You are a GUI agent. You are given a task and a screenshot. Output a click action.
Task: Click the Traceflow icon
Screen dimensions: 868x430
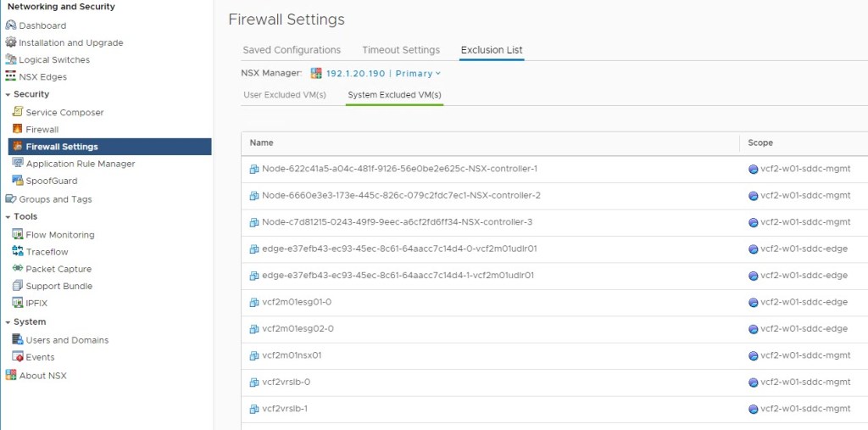[x=18, y=252]
